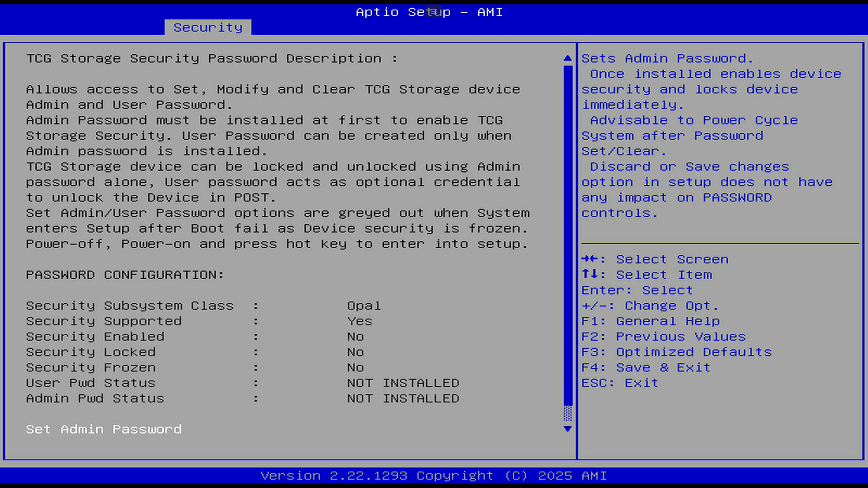The height and width of the screenshot is (488, 868).
Task: Click Admin Pwd Status NOT INSTALLED
Action: 403,399
